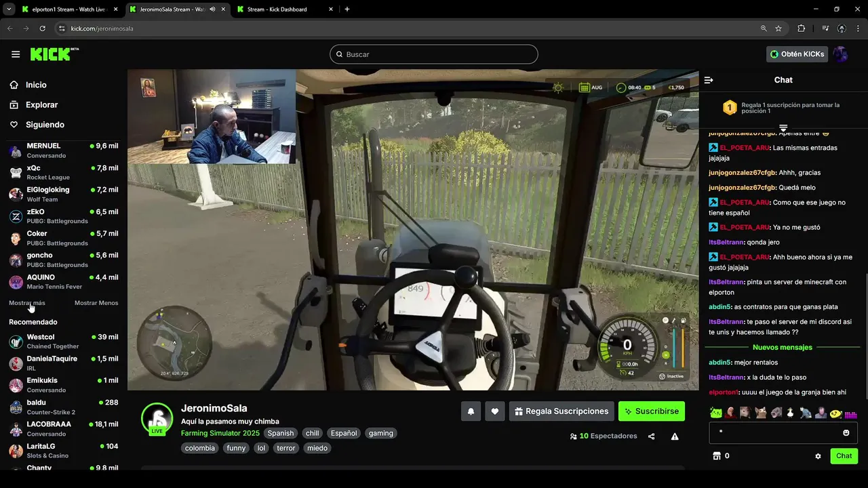
Task: Toggle the follow heart button
Action: pyautogui.click(x=495, y=411)
